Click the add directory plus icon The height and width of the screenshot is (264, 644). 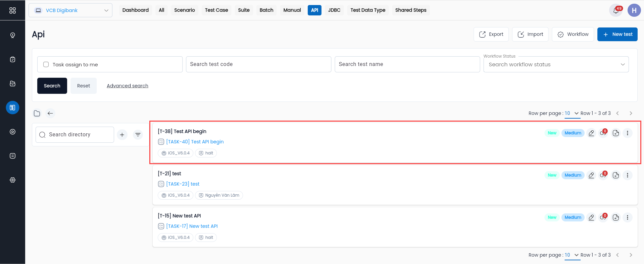[122, 135]
